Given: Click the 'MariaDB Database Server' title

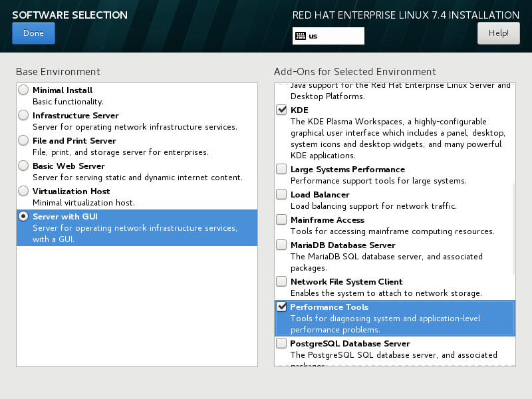Looking at the screenshot, I should [x=343, y=245].
